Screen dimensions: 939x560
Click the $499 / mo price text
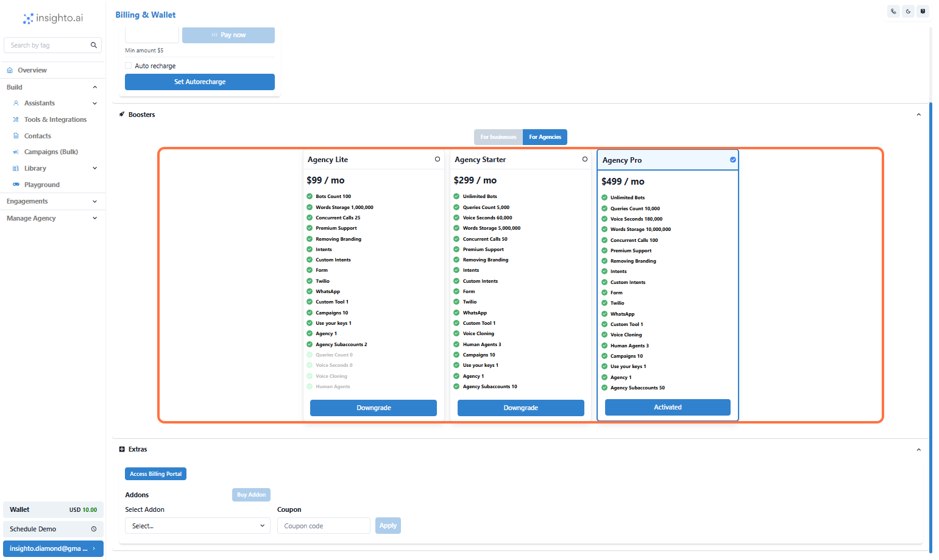coord(623,182)
